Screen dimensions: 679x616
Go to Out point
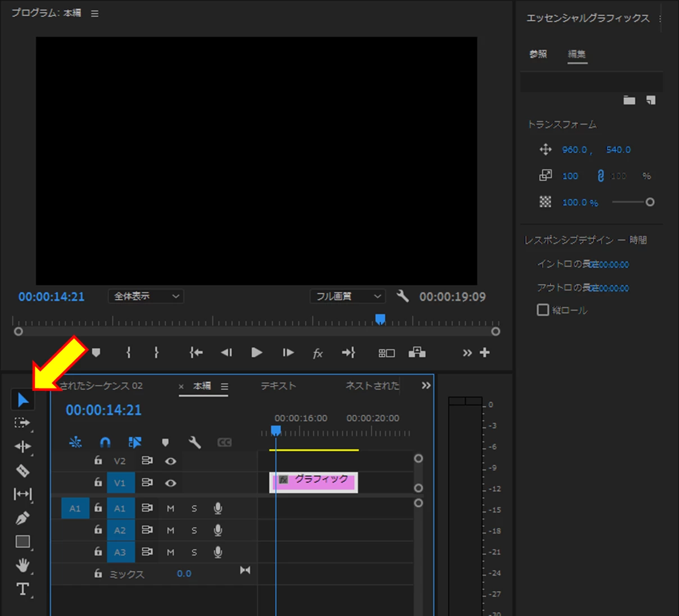(x=348, y=353)
